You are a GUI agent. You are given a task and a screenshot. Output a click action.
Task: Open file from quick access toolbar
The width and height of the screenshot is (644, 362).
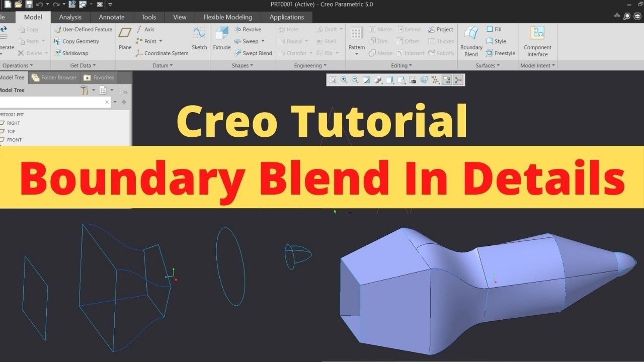click(x=18, y=5)
